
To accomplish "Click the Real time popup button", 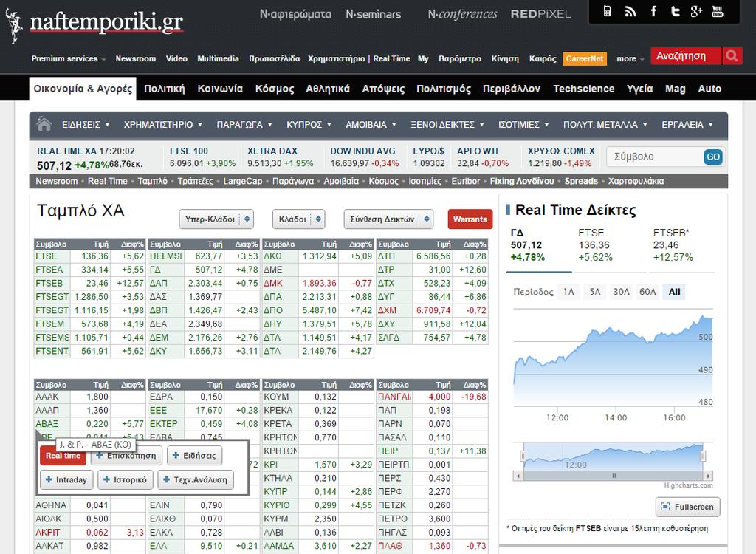I will coord(63,456).
